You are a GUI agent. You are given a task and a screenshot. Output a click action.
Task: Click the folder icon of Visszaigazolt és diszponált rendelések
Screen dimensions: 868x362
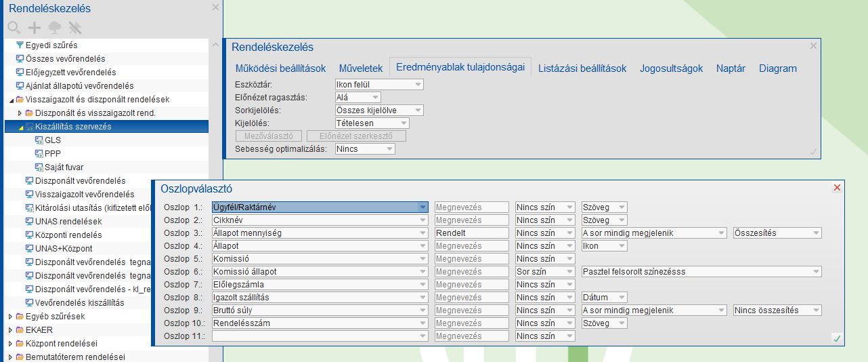20,100
